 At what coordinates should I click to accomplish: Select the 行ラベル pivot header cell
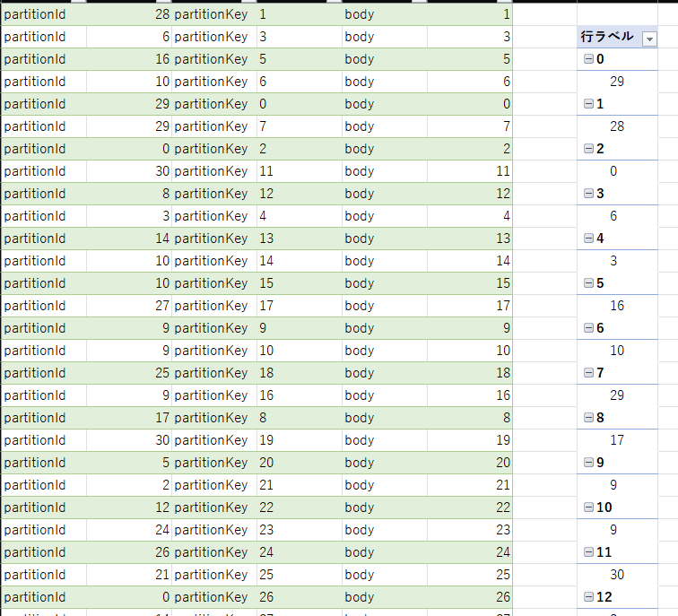(617, 37)
